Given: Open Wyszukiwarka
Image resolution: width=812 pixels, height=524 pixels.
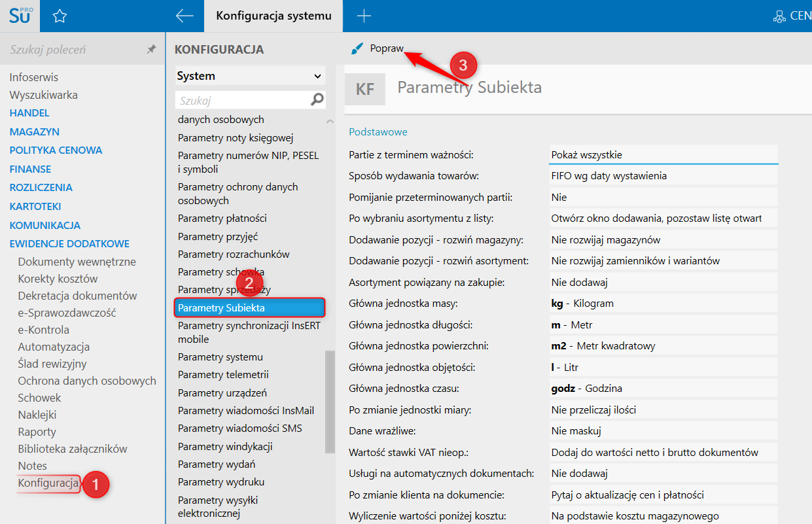Looking at the screenshot, I should coord(43,95).
